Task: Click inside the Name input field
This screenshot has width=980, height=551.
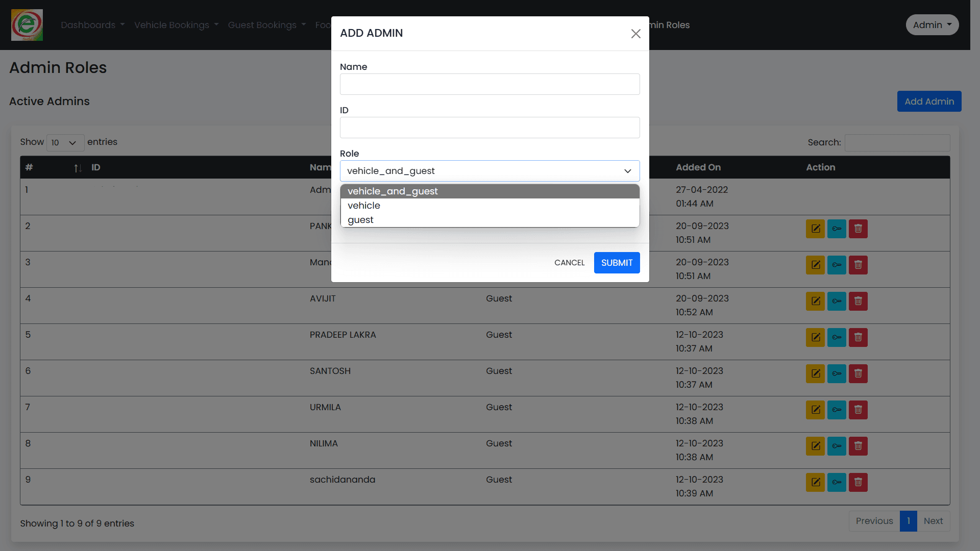Action: 489,84
